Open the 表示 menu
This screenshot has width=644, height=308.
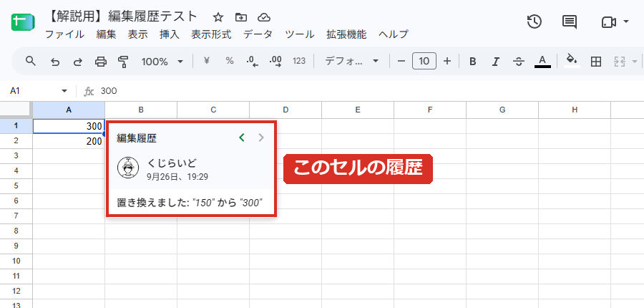(x=137, y=34)
